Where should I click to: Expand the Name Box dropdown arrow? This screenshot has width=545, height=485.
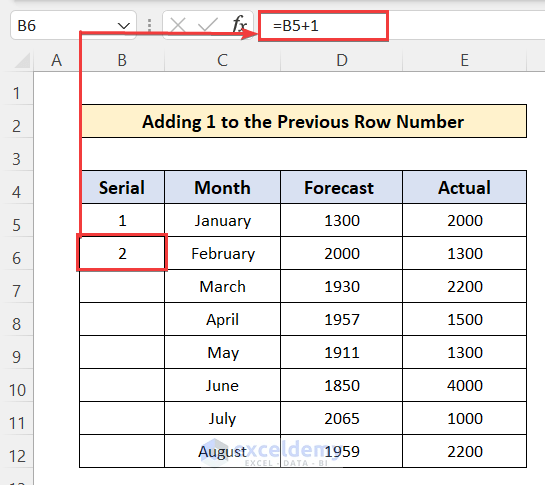123,26
